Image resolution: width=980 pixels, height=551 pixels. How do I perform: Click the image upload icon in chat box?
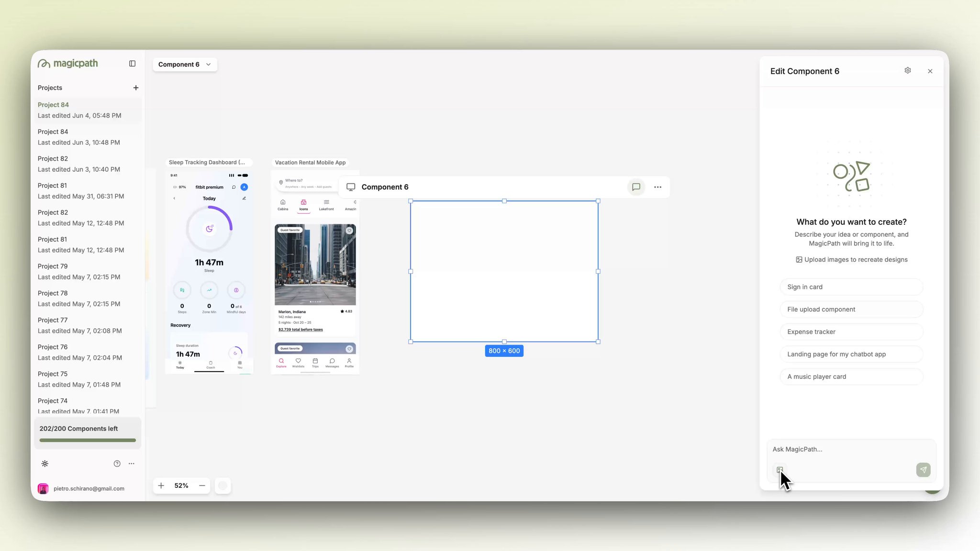(x=780, y=470)
